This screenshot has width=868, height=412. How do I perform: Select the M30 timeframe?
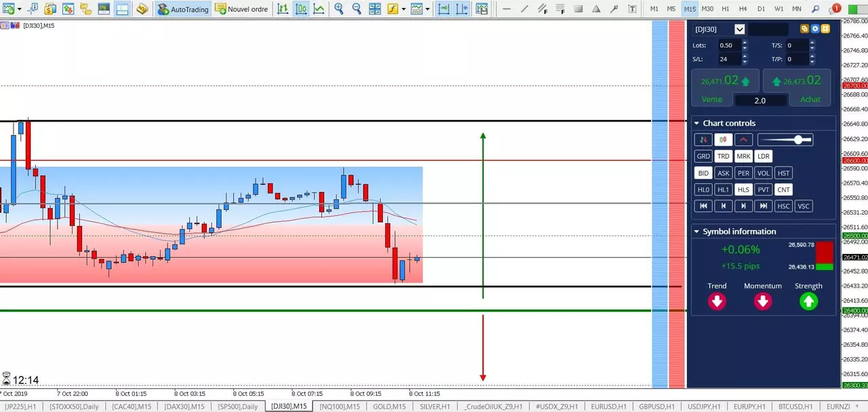[707, 10]
